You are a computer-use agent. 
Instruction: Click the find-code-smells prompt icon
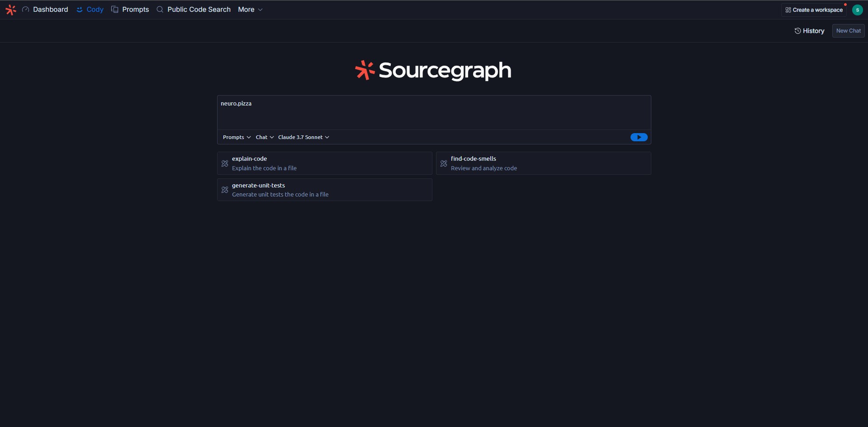click(444, 163)
